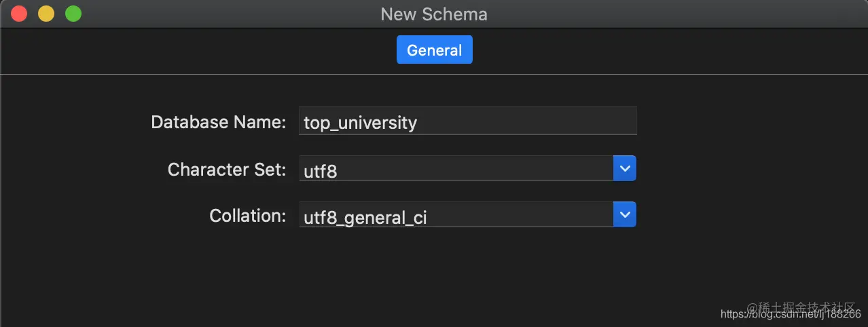The width and height of the screenshot is (868, 327).
Task: Click the "Character Set:" label
Action: click(227, 169)
